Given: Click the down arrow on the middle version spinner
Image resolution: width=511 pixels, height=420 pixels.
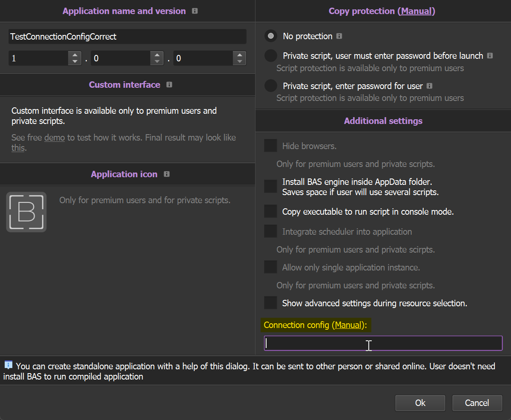Looking at the screenshot, I should coord(157,61).
